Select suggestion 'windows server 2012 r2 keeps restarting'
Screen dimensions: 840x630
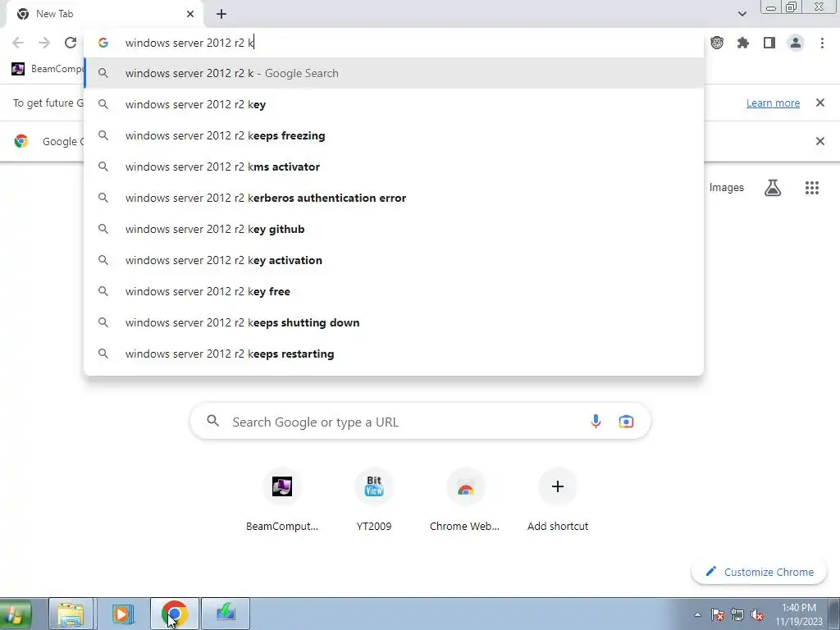click(x=394, y=354)
